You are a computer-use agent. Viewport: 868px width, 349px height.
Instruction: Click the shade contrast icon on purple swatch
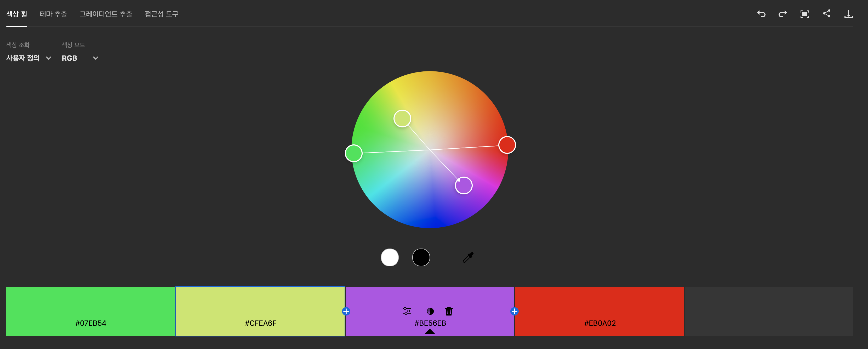click(430, 311)
